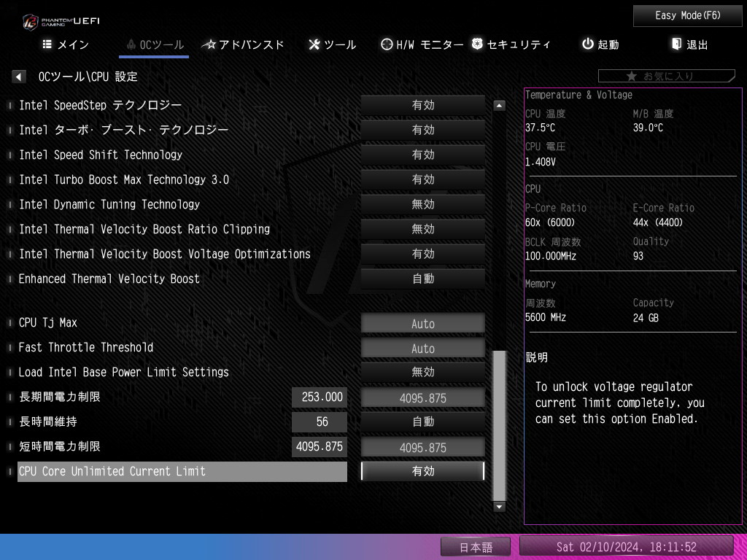The width and height of the screenshot is (747, 560).
Task: Select CPU Core Unlimited Current Limit row
Action: pos(182,471)
